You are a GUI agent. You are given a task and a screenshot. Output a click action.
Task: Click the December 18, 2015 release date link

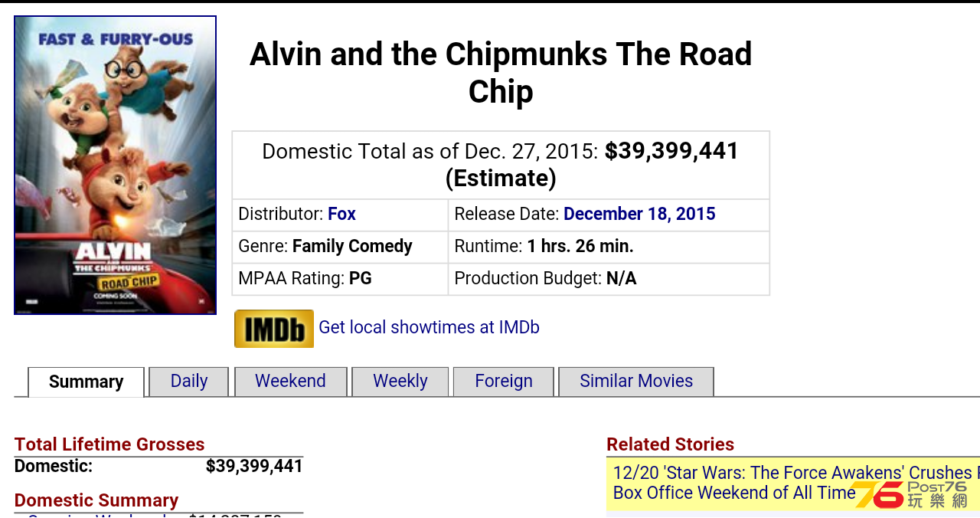click(x=639, y=214)
